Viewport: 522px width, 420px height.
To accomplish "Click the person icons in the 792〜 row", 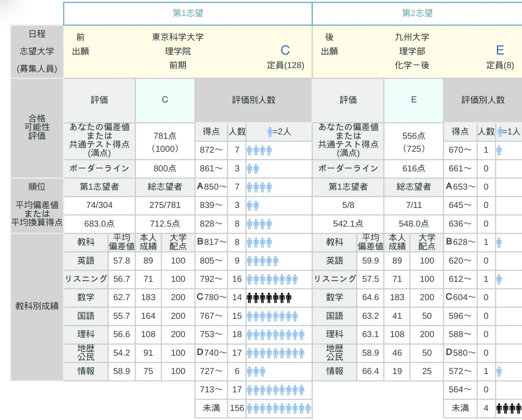I will click(x=272, y=279).
